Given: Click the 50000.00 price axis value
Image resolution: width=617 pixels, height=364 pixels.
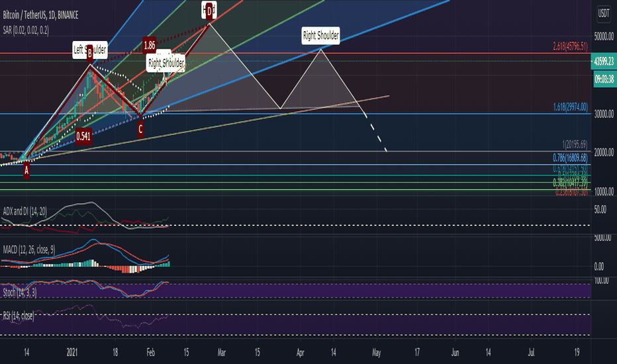Looking at the screenshot, I should point(604,36).
